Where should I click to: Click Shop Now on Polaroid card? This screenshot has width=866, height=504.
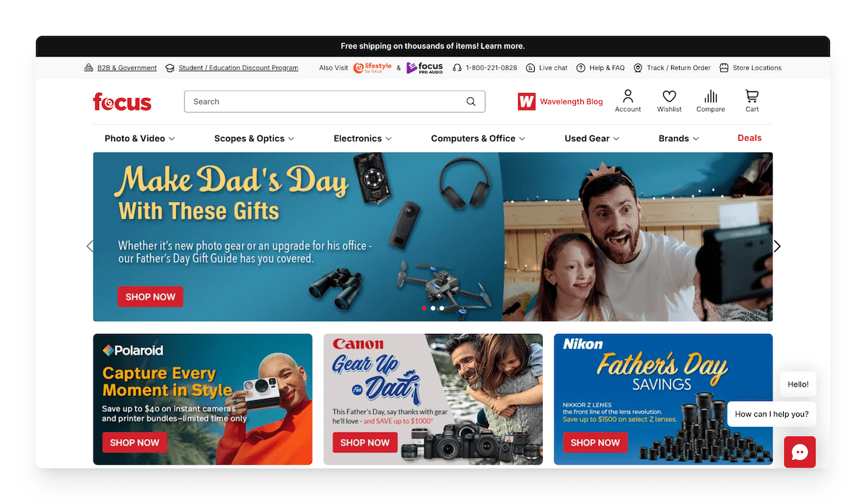[135, 442]
